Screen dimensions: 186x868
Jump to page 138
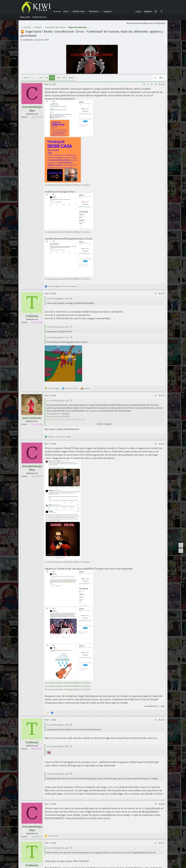pos(58,78)
